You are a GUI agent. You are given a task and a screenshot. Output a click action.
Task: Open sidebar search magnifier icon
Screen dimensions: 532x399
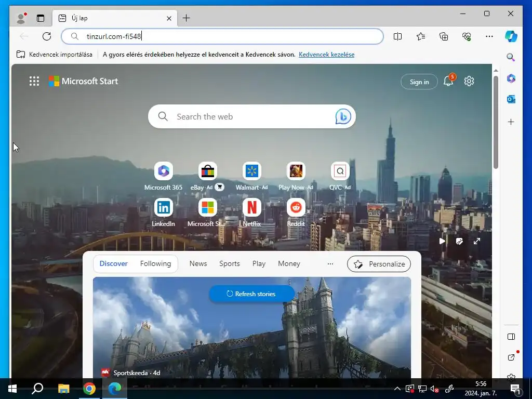click(511, 57)
